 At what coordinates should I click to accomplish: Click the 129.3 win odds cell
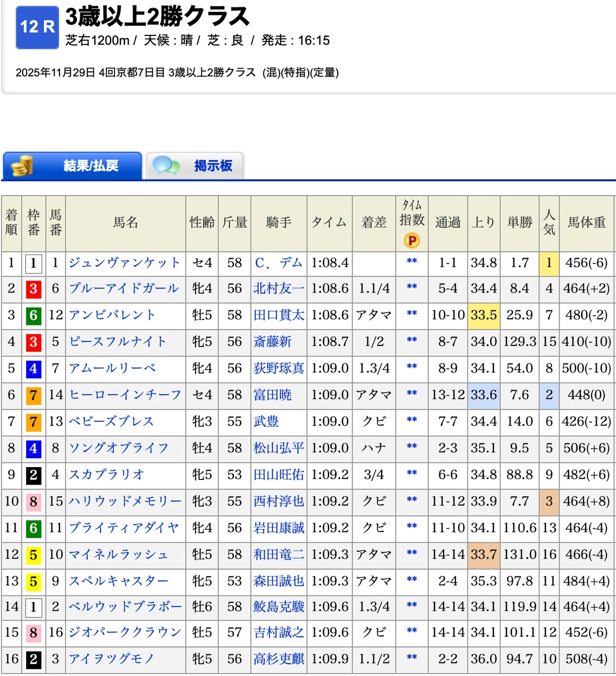point(519,342)
